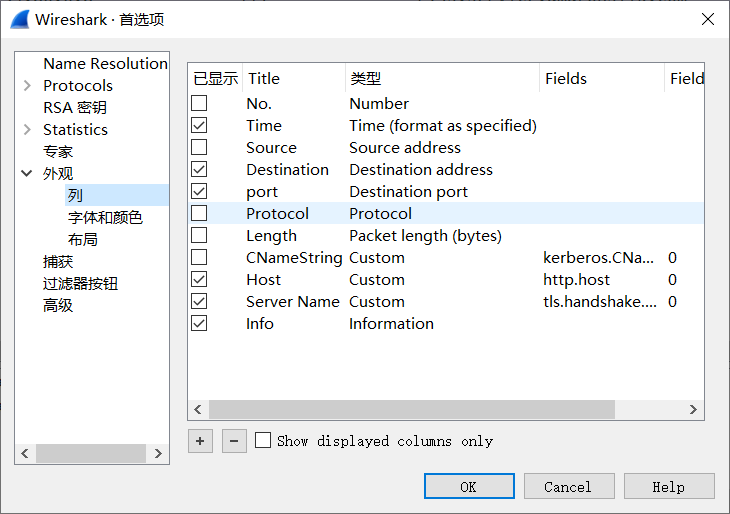Open the 高级 preferences page

(x=58, y=306)
